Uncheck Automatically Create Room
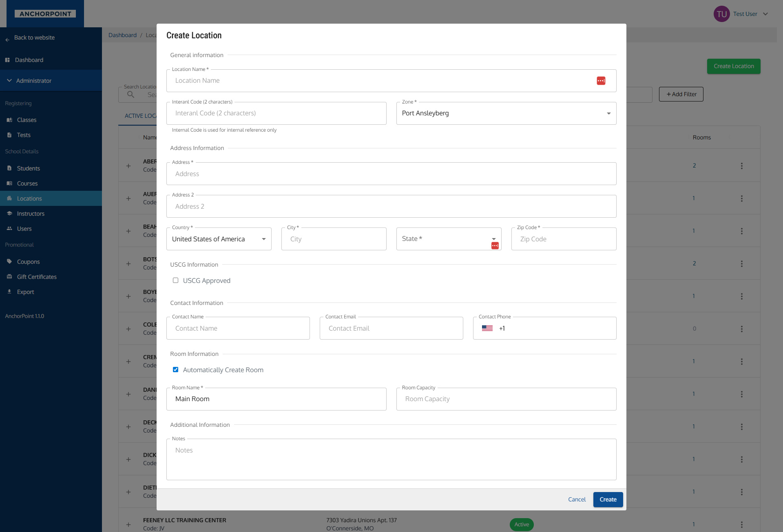The width and height of the screenshot is (783, 532). point(175,369)
